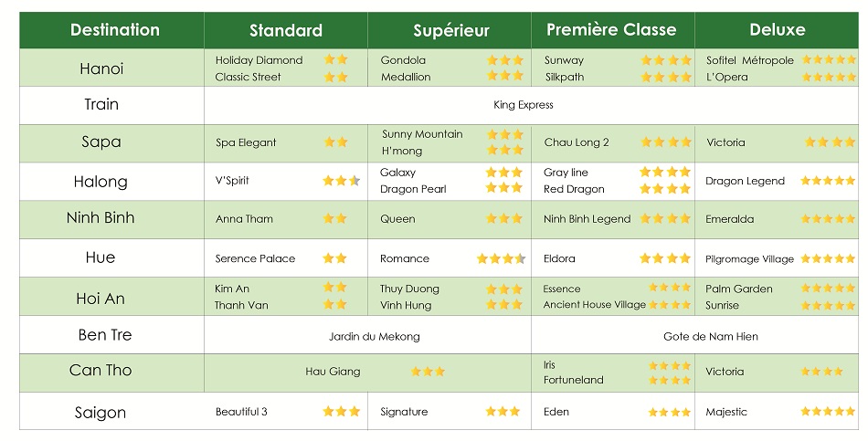This screenshot has width=868, height=441.
Task: Click the star rating for Sofitel Métropole
Action: tap(830, 60)
